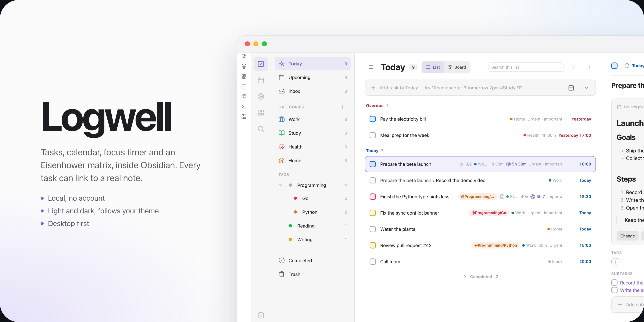This screenshot has width=644, height=322.
Task: Switch to List view
Action: click(433, 67)
